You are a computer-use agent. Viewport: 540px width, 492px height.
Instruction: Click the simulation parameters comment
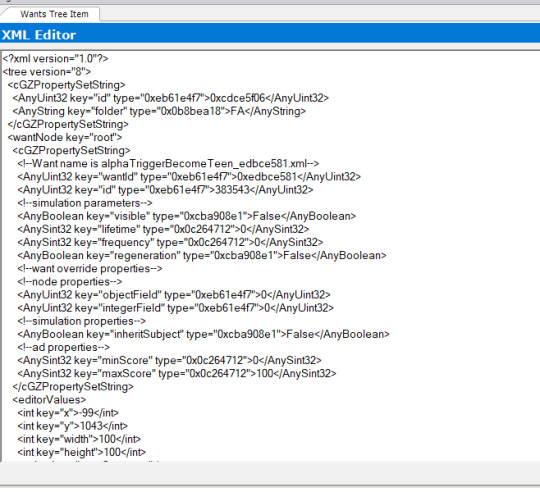click(85, 203)
